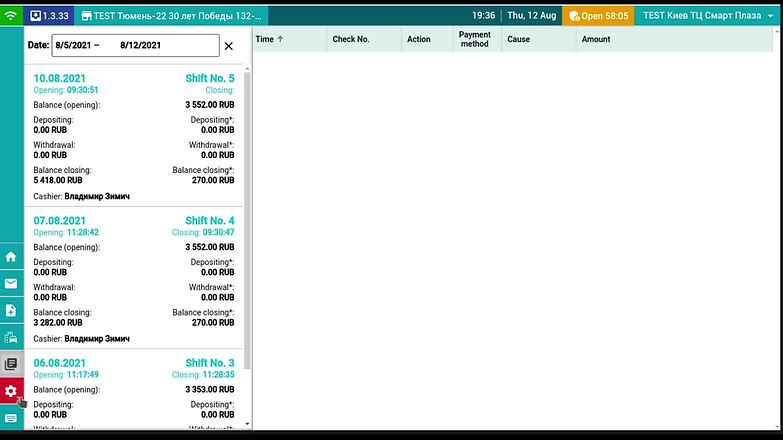This screenshot has width=783, height=440.
Task: Click the shift list scrollbar thumb
Action: point(247,221)
